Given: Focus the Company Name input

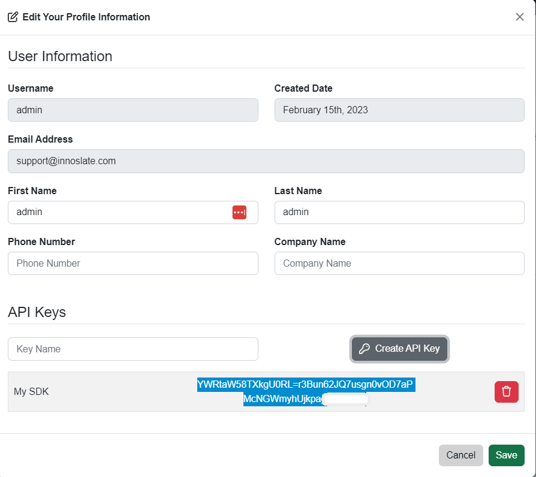Looking at the screenshot, I should [x=399, y=263].
